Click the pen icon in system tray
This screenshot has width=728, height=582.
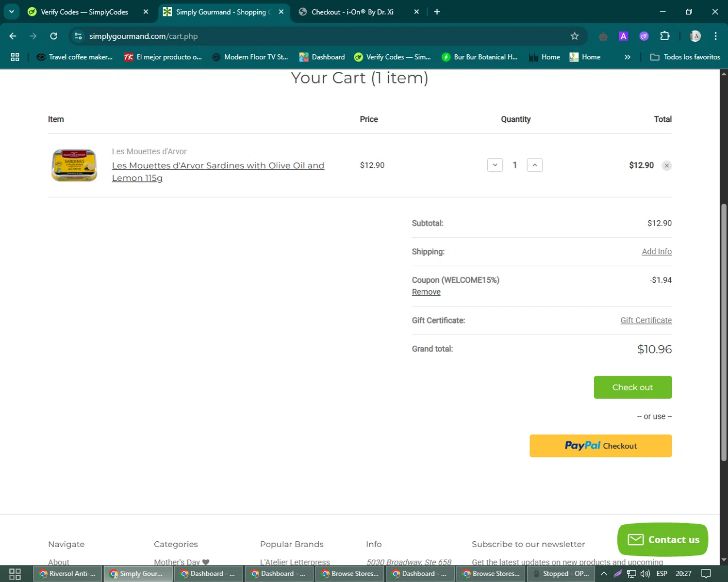point(618,574)
